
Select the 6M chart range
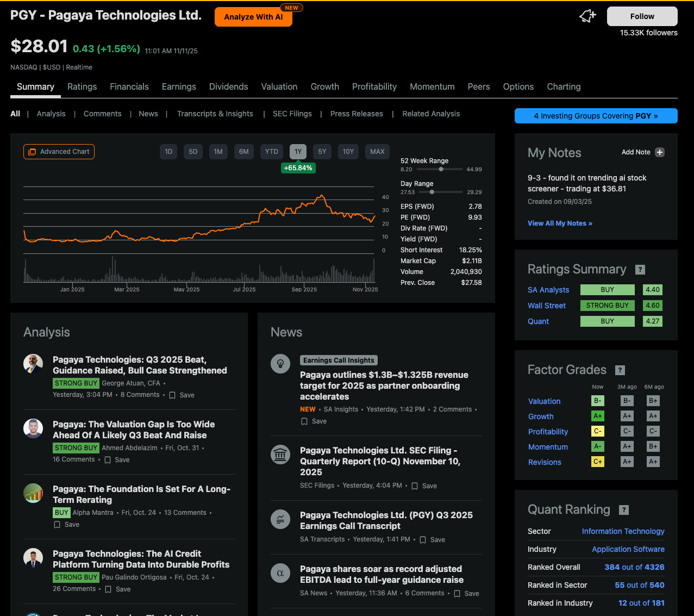click(244, 152)
